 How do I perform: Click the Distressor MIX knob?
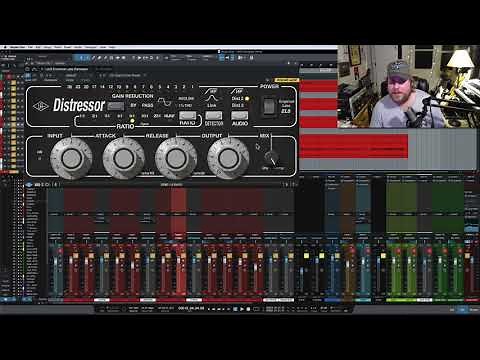272,157
